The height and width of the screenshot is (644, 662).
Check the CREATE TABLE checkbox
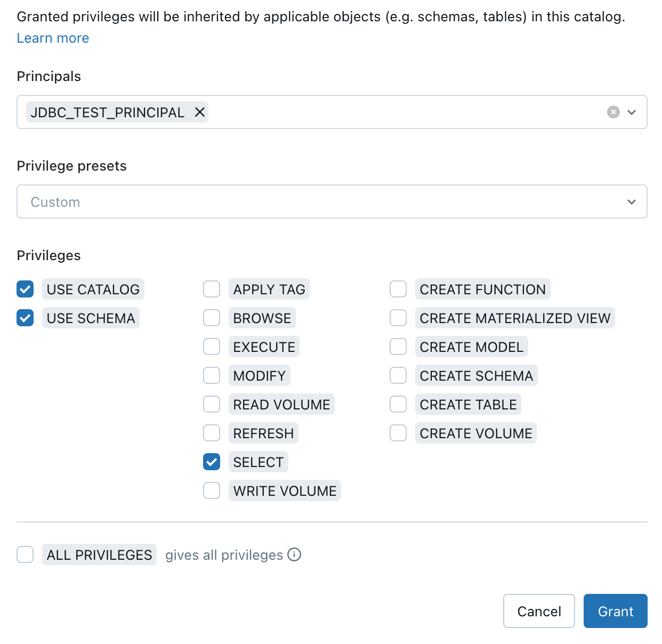[x=398, y=404]
